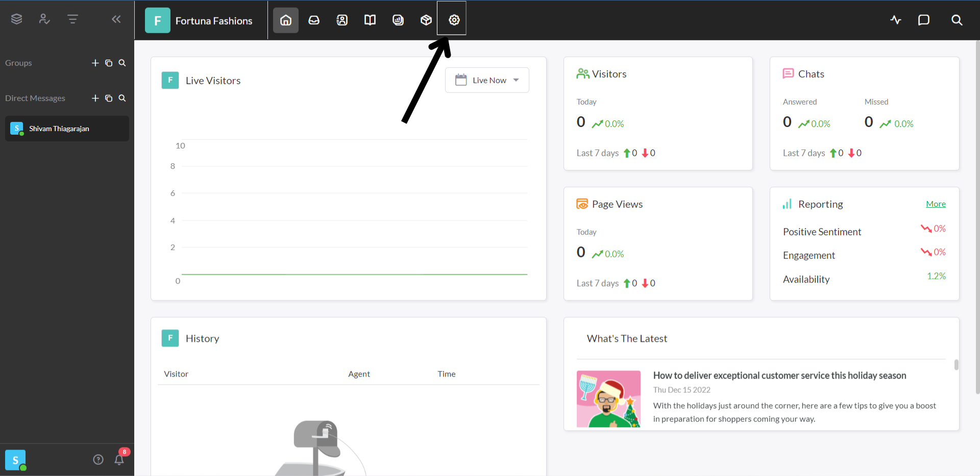The width and height of the screenshot is (980, 476).
Task: Click the Availability row in Reporting
Action: (864, 279)
